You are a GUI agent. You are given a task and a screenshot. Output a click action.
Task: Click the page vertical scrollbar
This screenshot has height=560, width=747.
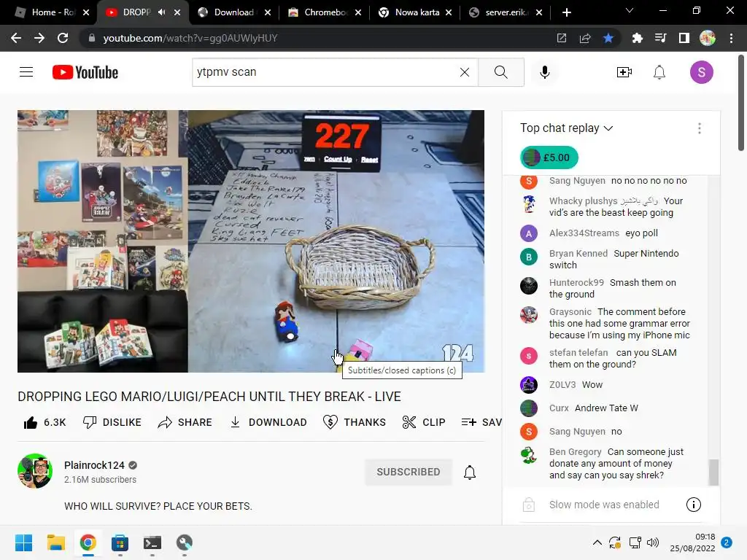click(x=741, y=103)
